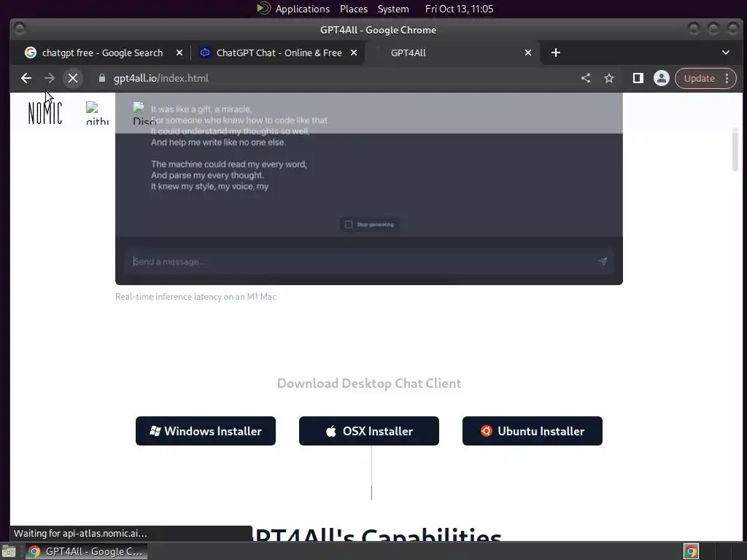Open the Nomic logo link
Viewport: 747px width, 560px height.
coord(45,113)
